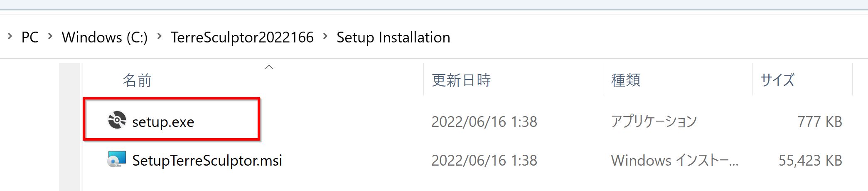The image size is (868, 191).
Task: Click Setup Installation breadcrumb segment
Action: pyautogui.click(x=393, y=37)
